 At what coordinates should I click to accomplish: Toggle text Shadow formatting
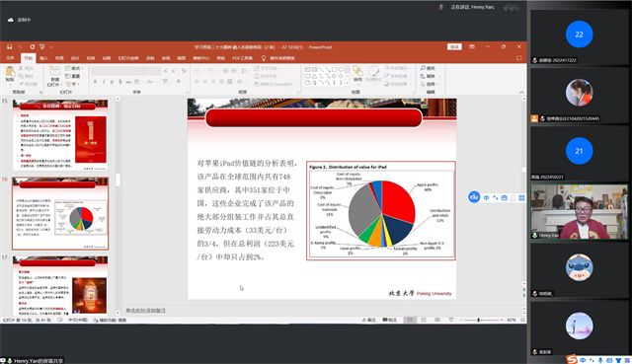(120, 82)
